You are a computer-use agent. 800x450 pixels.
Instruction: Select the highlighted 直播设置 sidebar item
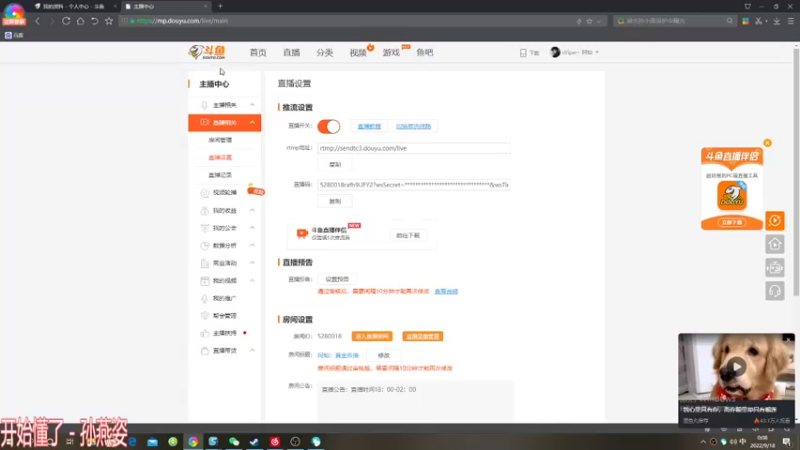click(220, 158)
